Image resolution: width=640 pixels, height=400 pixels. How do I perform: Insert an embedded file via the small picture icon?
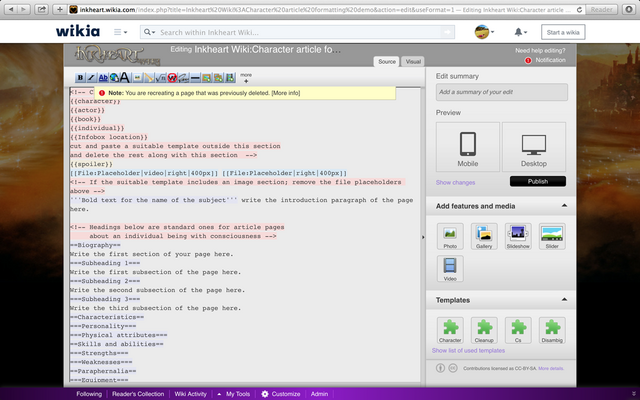(x=138, y=78)
